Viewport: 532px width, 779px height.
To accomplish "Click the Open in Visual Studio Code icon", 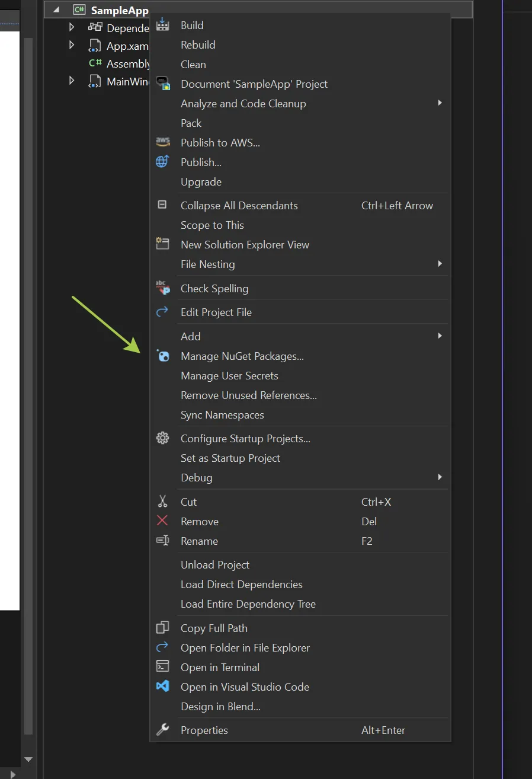I will (x=162, y=686).
